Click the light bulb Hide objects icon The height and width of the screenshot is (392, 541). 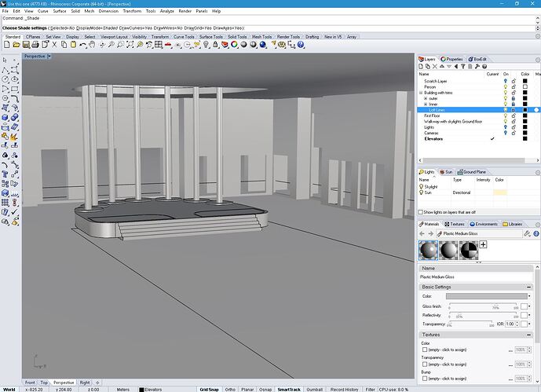click(206, 45)
